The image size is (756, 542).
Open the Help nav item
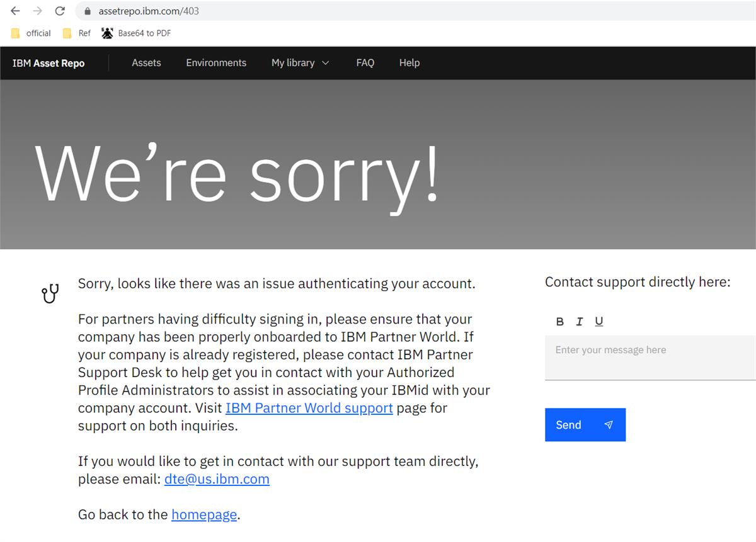point(409,63)
